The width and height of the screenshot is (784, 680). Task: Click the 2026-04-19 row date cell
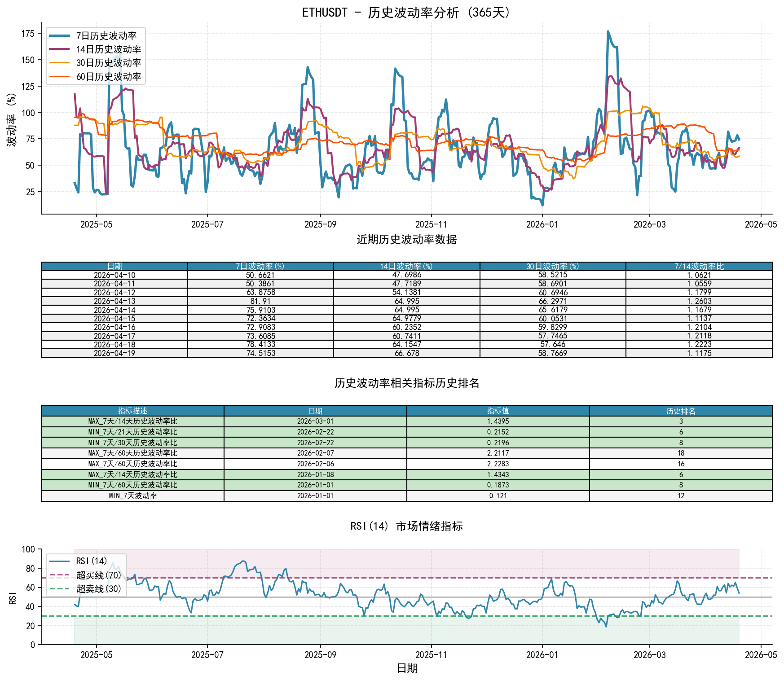pyautogui.click(x=115, y=353)
